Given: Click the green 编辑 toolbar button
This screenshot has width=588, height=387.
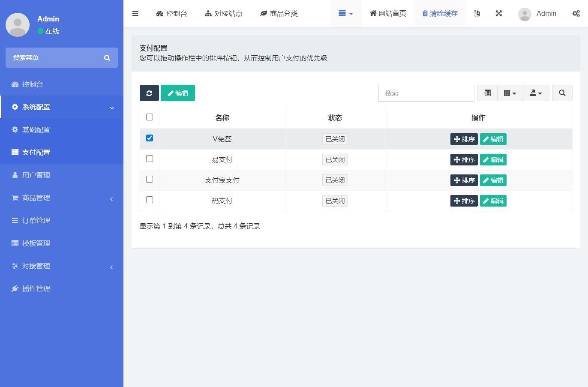Looking at the screenshot, I should point(178,93).
